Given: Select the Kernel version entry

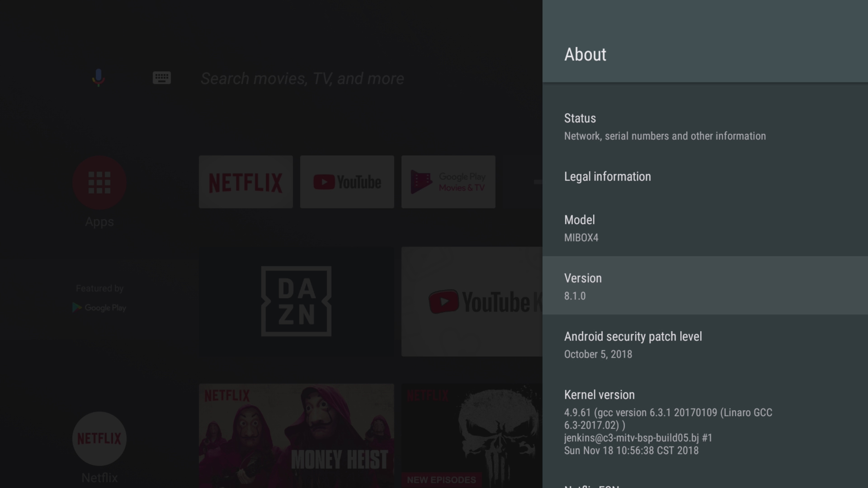Looking at the screenshot, I should 705,422.
